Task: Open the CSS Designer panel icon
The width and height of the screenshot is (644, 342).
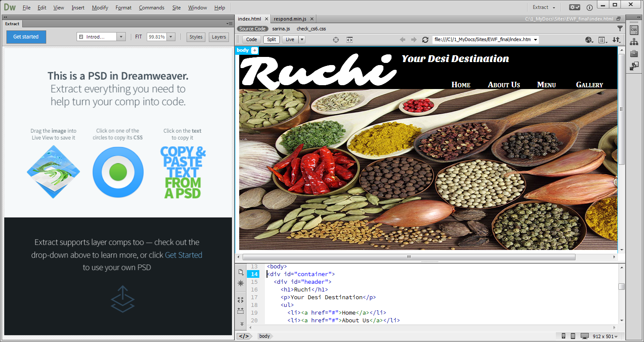Action: [634, 29]
